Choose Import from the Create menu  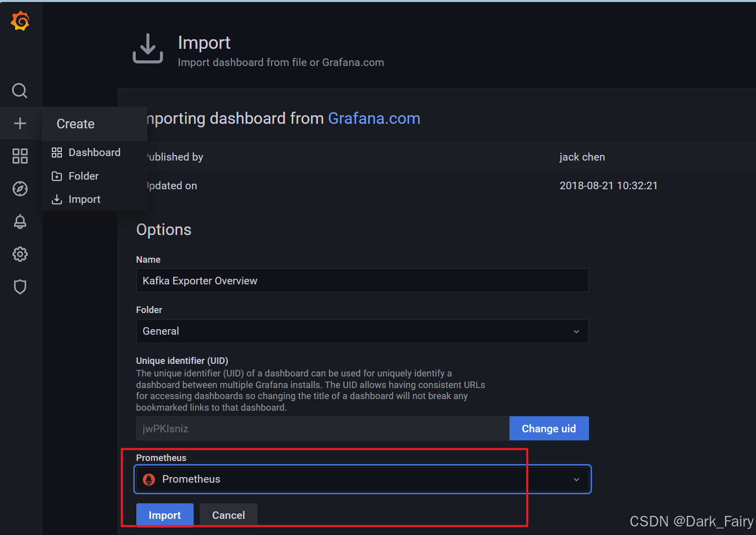pos(94,199)
